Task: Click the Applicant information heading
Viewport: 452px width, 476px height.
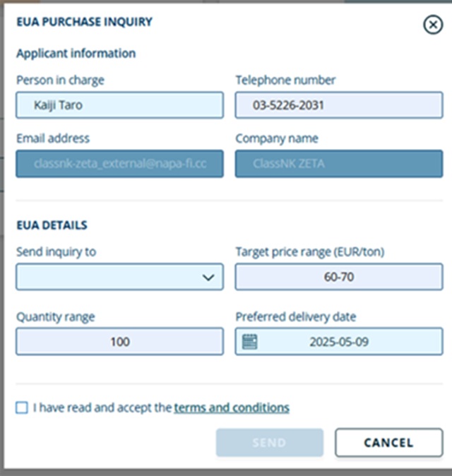Action: click(x=76, y=54)
